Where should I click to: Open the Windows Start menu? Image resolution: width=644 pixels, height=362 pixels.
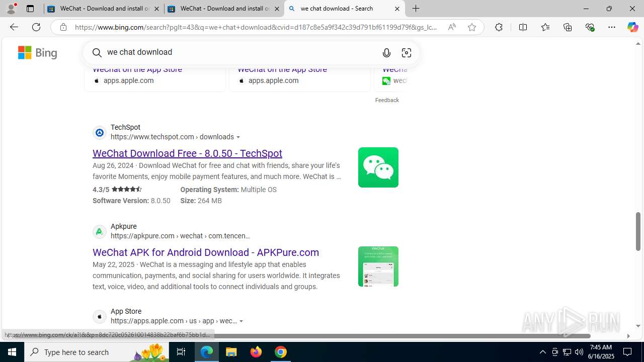click(x=12, y=352)
